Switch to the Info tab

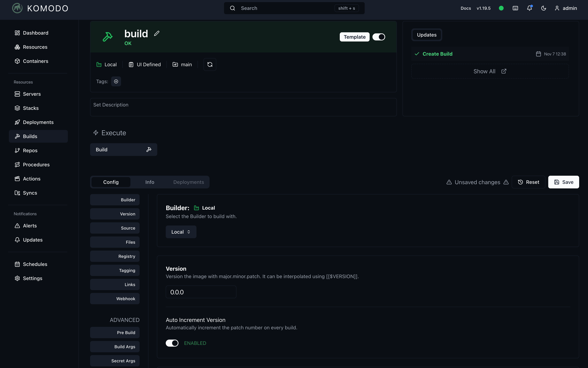pos(150,182)
